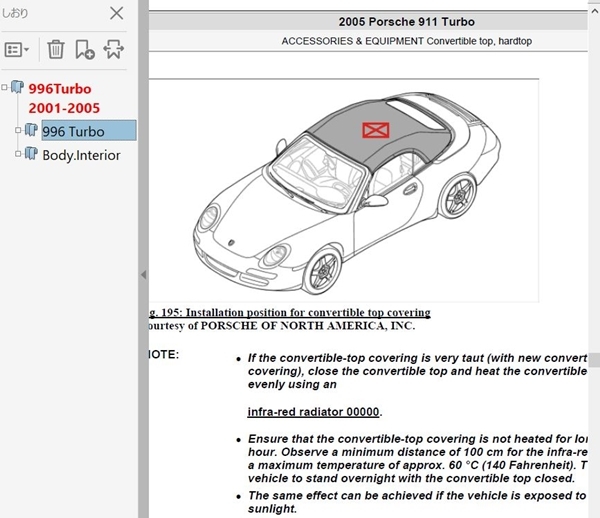
Task: Select the 996Turbo 2001-2005 bookmark
Action: [x=64, y=98]
